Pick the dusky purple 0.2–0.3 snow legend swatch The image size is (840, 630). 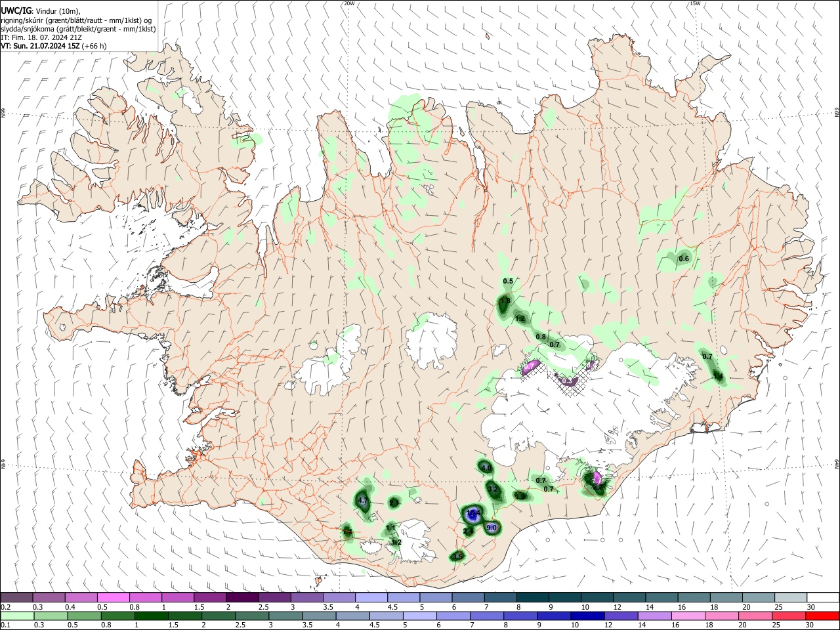pyautogui.click(x=16, y=598)
